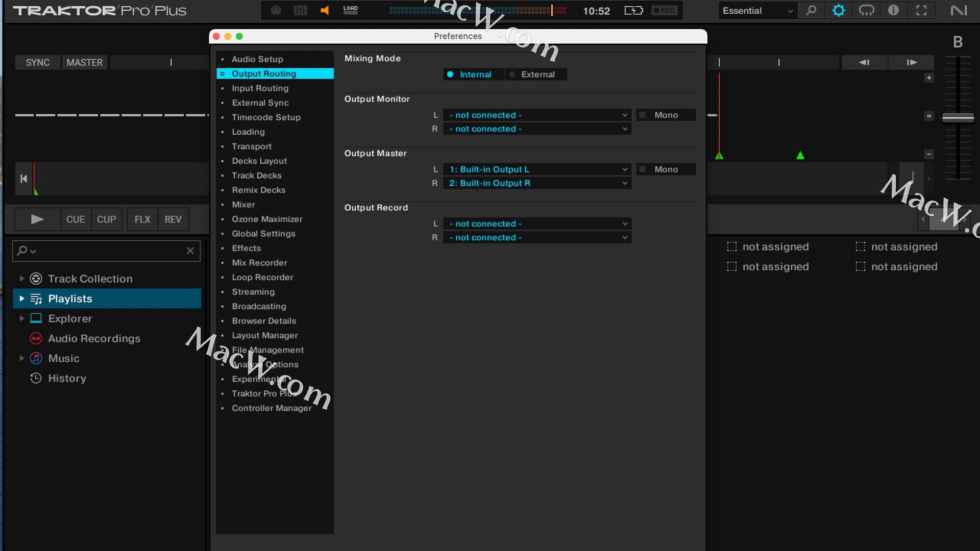
Task: Open Output Master R Built-in Output dropdown
Action: click(537, 183)
